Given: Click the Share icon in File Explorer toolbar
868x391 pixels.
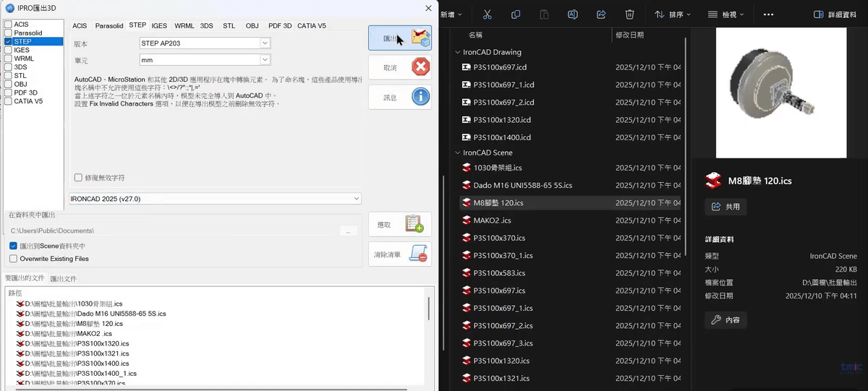Looking at the screenshot, I should coord(601,14).
